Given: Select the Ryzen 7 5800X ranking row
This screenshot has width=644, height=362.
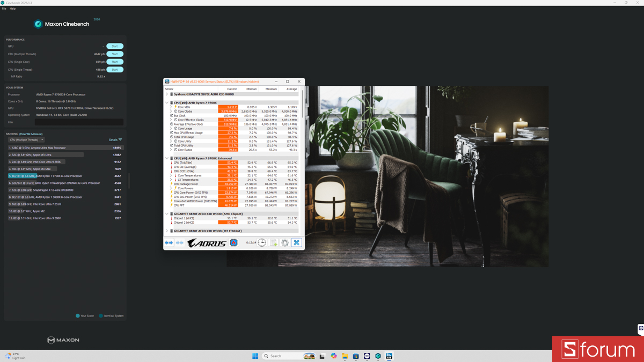Looking at the screenshot, I should [x=65, y=197].
